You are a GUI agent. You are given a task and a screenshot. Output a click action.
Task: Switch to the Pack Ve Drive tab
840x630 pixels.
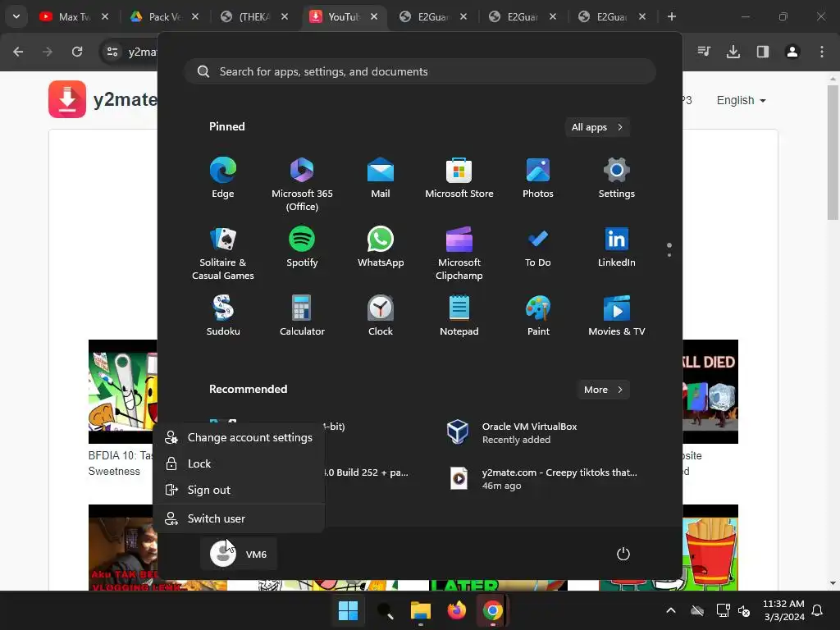point(163,16)
